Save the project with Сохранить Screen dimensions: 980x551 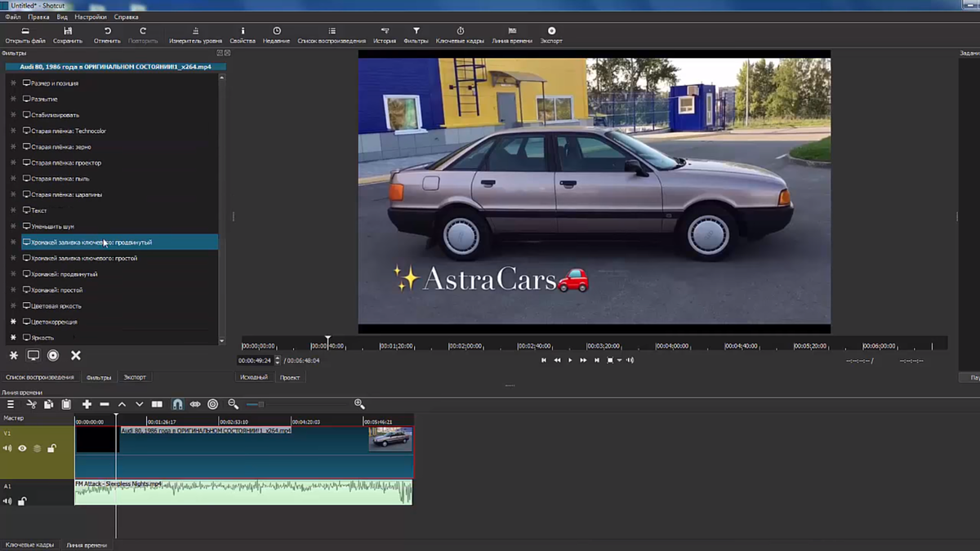click(68, 35)
